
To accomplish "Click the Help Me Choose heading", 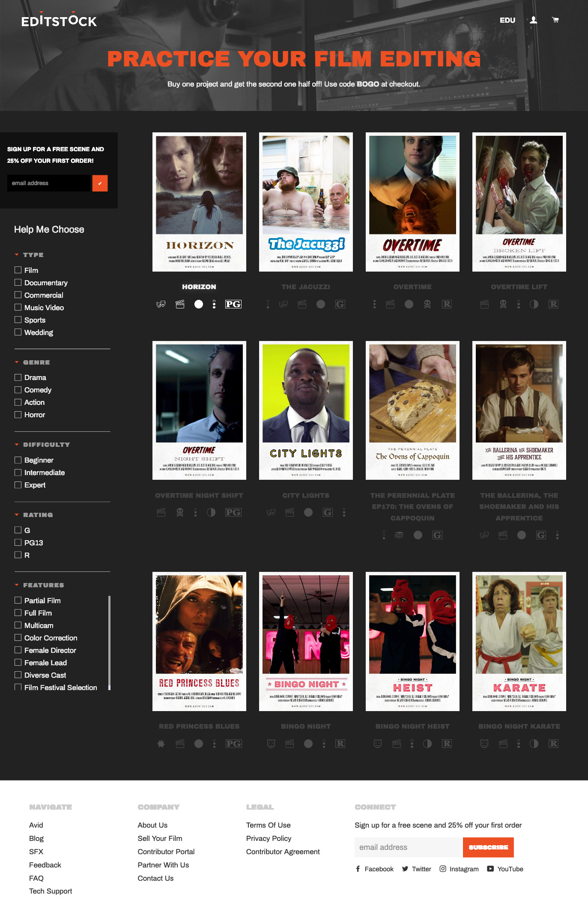I will pos(49,229).
